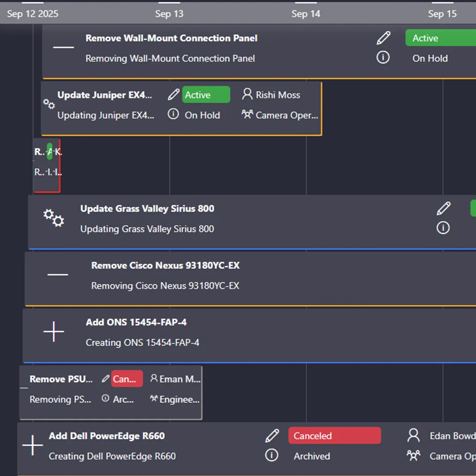This screenshot has width=476, height=476.
Task: Select Removing Cisco Nexus 93180YC-EX description
Action: click(165, 286)
